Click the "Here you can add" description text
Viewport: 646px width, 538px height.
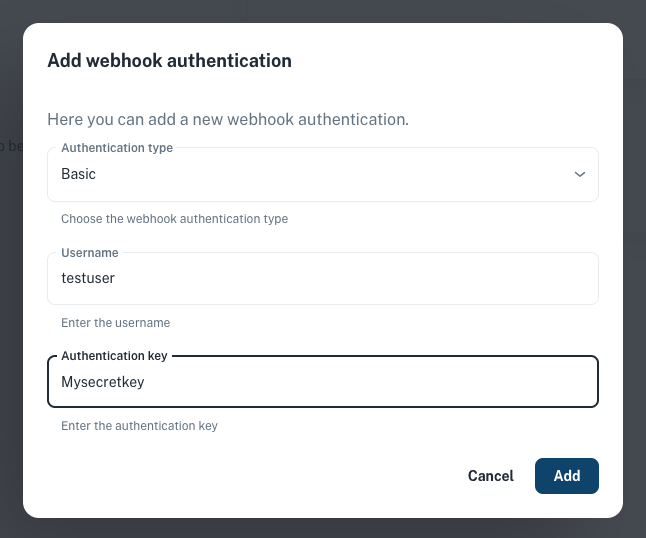[x=228, y=120]
